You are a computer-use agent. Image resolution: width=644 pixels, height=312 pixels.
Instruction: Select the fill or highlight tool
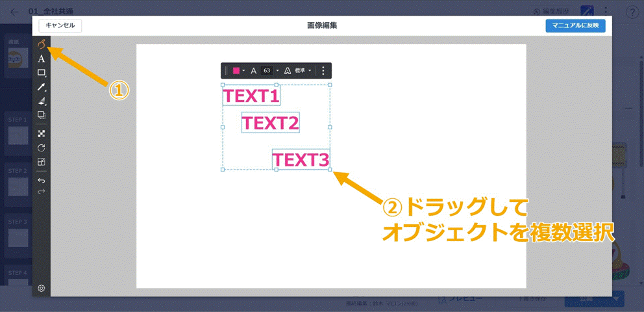coord(41,101)
